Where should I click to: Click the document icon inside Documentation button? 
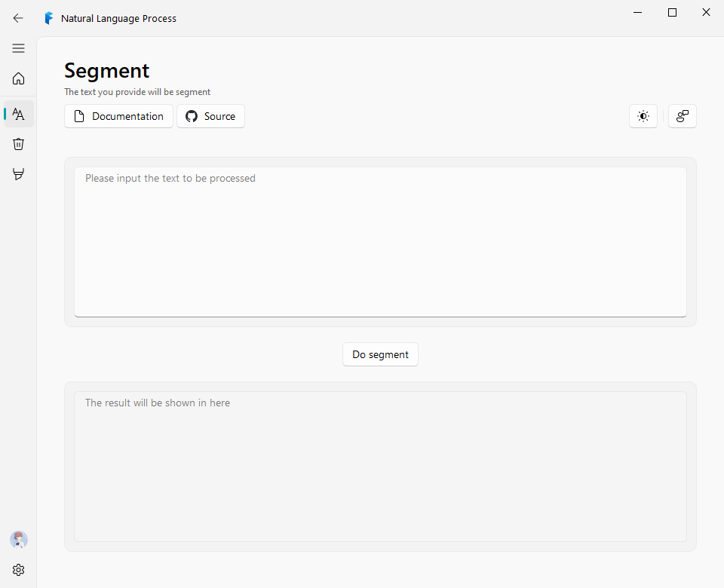(78, 116)
